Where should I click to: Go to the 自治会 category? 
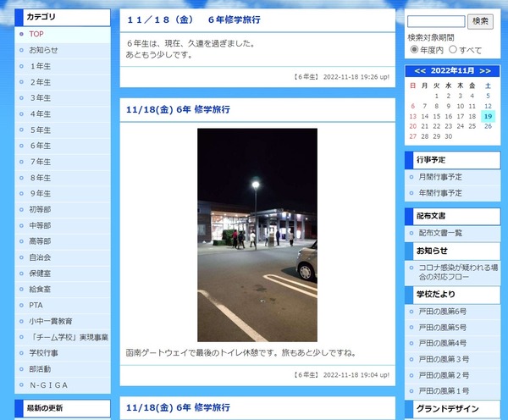(40, 257)
